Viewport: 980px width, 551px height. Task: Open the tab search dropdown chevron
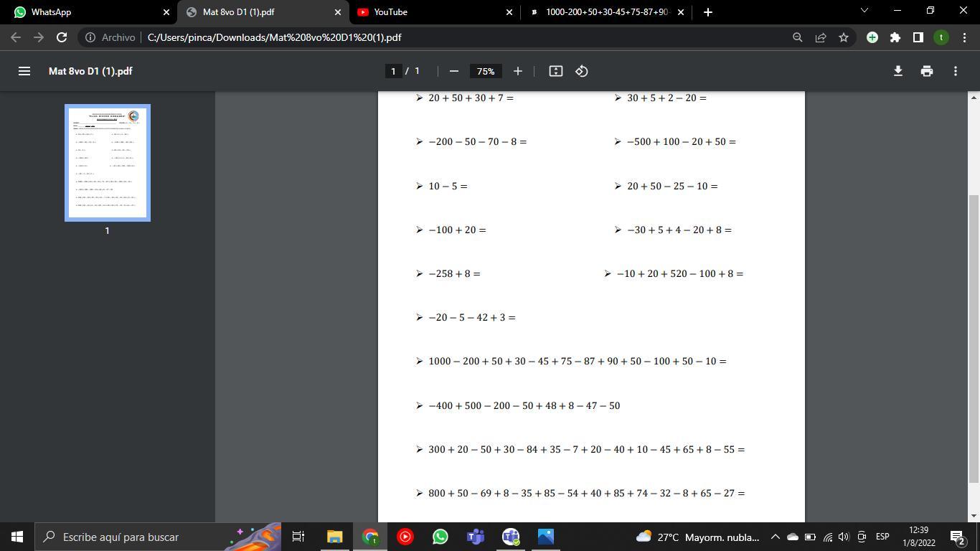coord(864,11)
